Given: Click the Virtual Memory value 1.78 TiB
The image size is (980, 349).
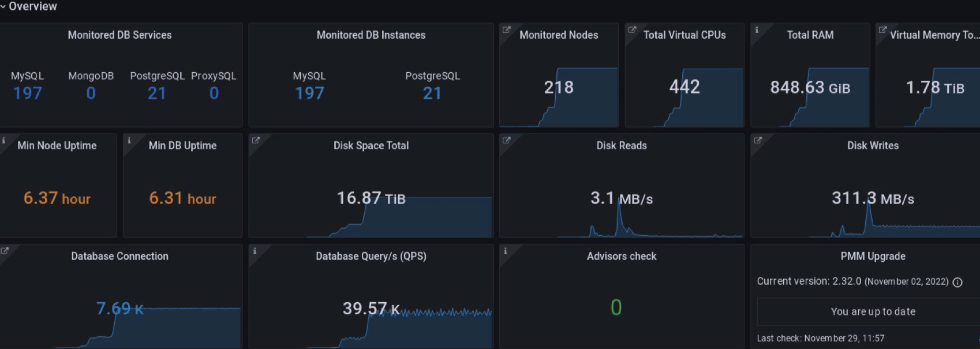Looking at the screenshot, I should [935, 87].
